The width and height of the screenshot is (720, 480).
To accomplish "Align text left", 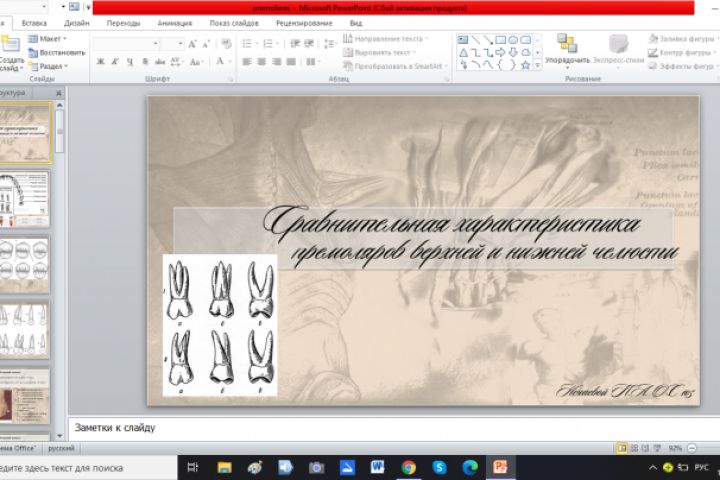I will pyautogui.click(x=247, y=62).
